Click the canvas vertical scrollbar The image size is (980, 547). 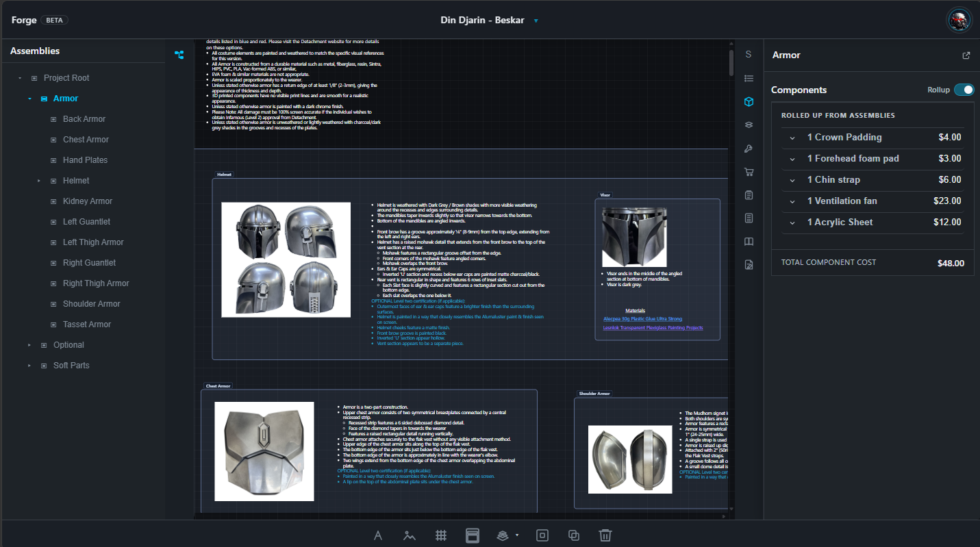[x=731, y=62]
